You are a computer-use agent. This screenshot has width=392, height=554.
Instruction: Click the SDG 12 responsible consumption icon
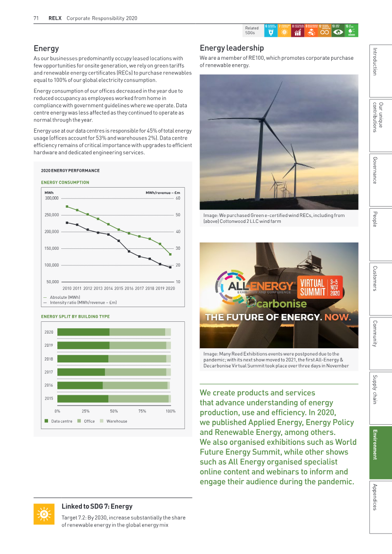point(324,30)
